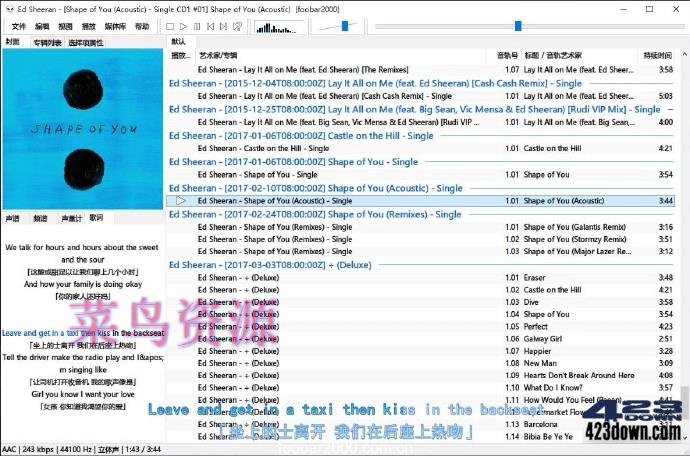Select the Dive track row

(x=422, y=302)
